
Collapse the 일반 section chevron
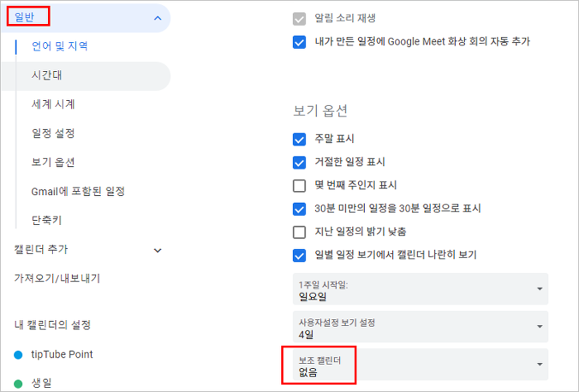click(158, 18)
